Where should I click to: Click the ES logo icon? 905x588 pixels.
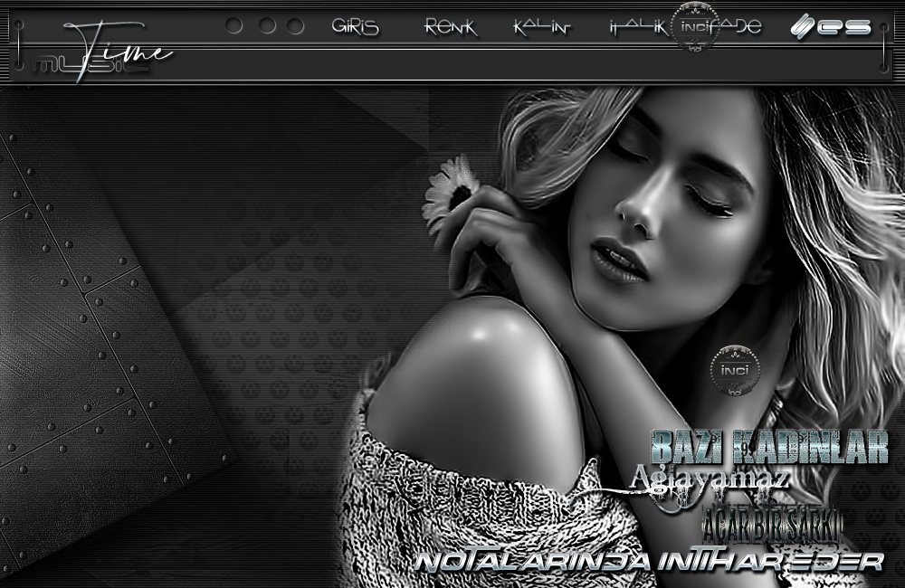[831, 27]
